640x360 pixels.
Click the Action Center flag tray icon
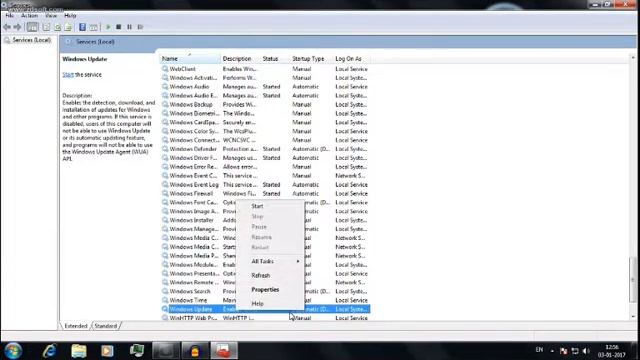(x=564, y=351)
